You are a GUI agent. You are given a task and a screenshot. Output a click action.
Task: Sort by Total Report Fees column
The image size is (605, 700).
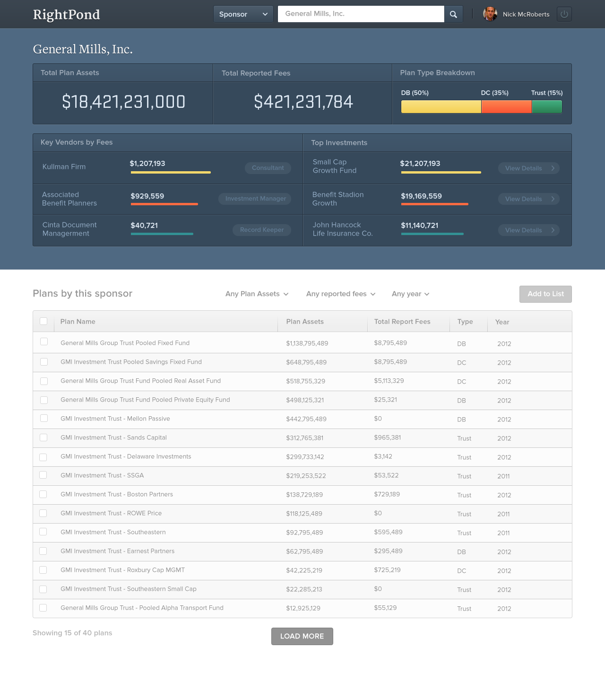coord(402,322)
